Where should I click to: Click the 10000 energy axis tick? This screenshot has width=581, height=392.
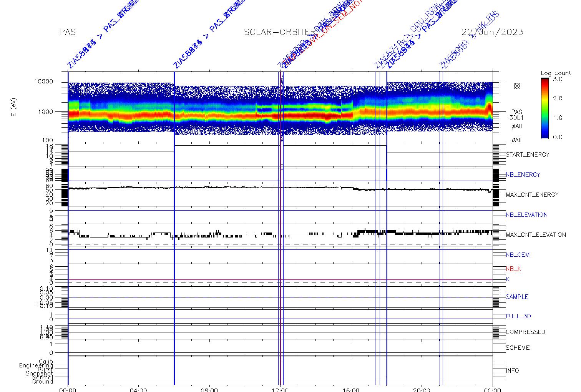coord(44,81)
